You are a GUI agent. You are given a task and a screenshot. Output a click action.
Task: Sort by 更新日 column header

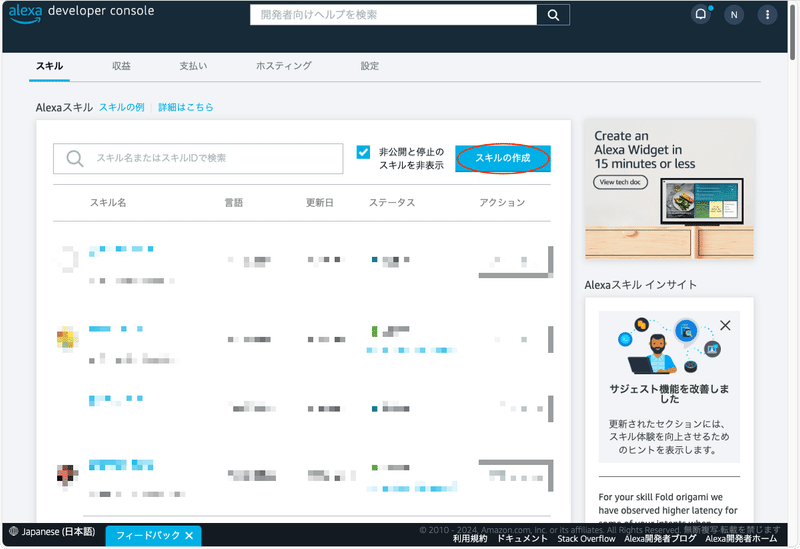pyautogui.click(x=320, y=203)
